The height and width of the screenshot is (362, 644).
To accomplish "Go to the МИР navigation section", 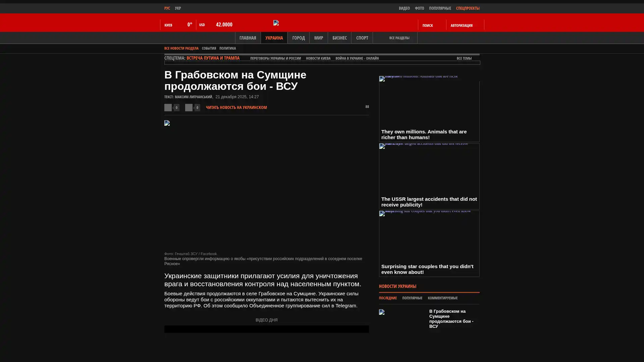I will [318, 38].
